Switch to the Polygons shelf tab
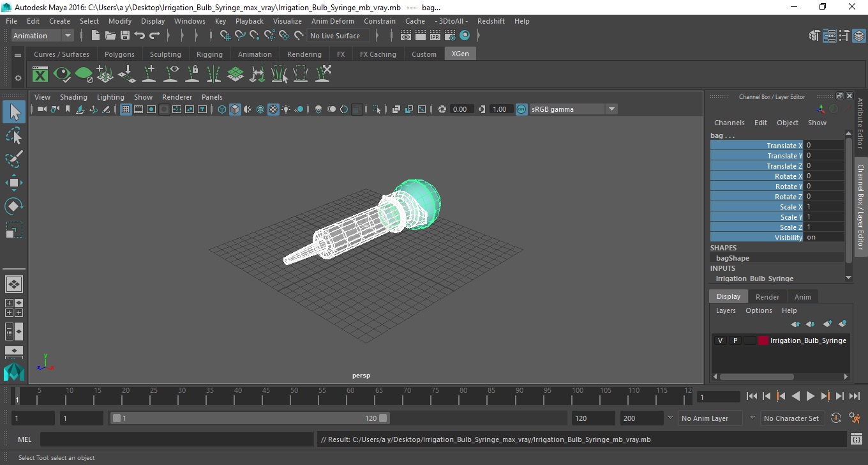 (x=119, y=54)
